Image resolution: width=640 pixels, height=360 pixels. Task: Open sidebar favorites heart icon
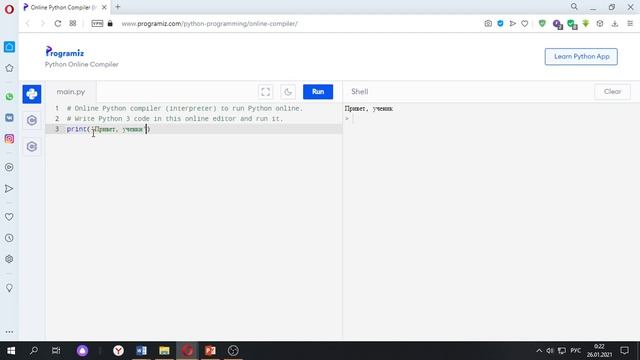(9, 217)
